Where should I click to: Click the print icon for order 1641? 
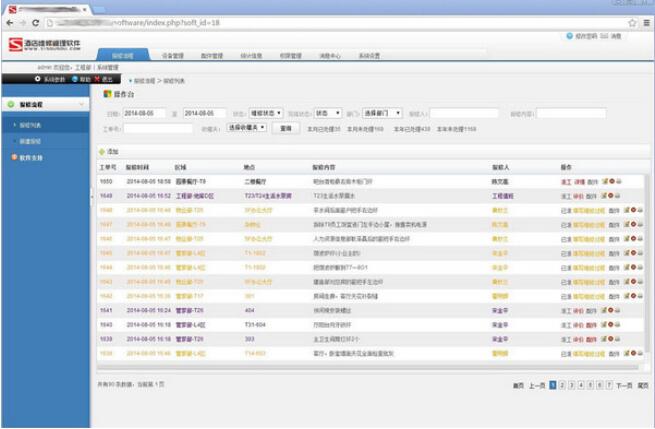617,311
